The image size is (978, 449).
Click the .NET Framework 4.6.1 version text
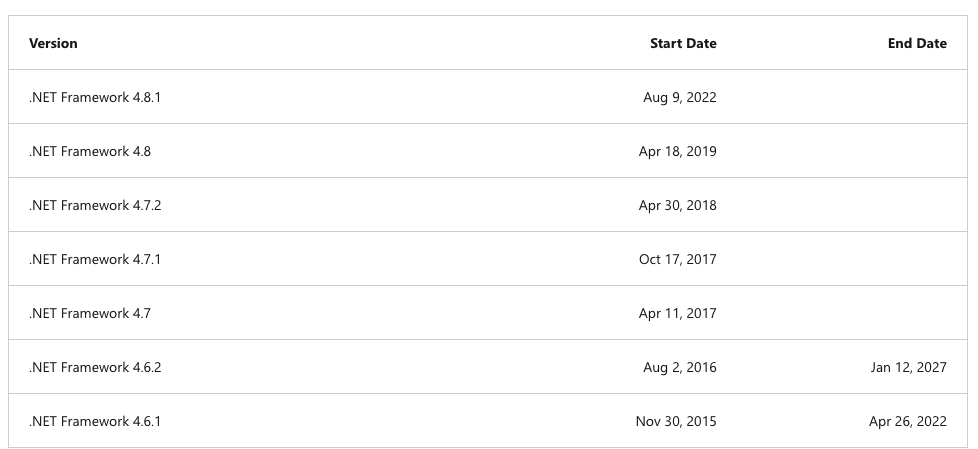(95, 421)
